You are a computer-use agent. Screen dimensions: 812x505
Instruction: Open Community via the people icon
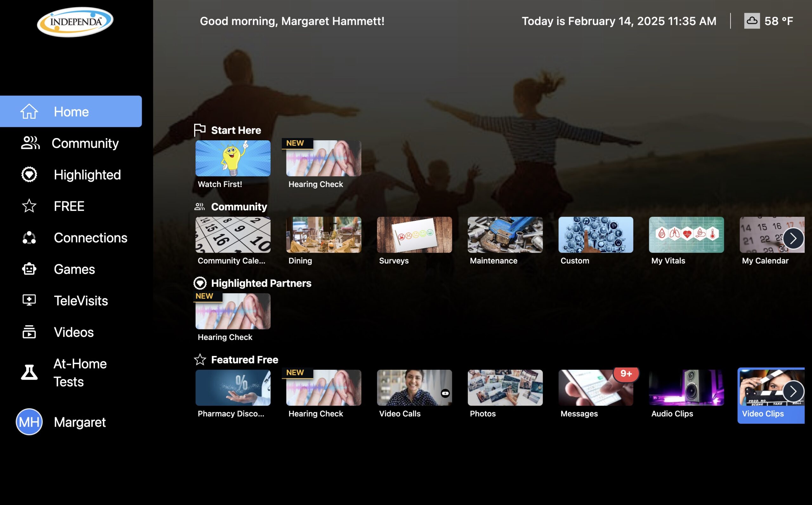click(x=30, y=143)
